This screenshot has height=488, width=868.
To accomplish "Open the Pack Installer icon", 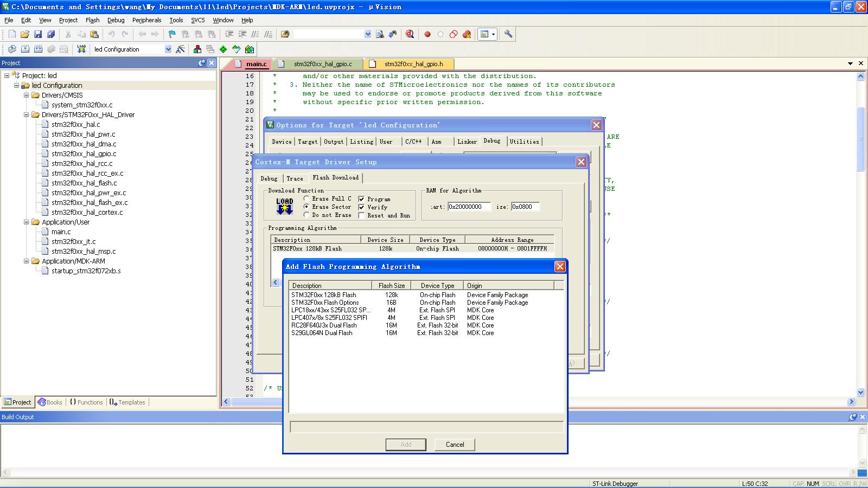I will tap(250, 49).
